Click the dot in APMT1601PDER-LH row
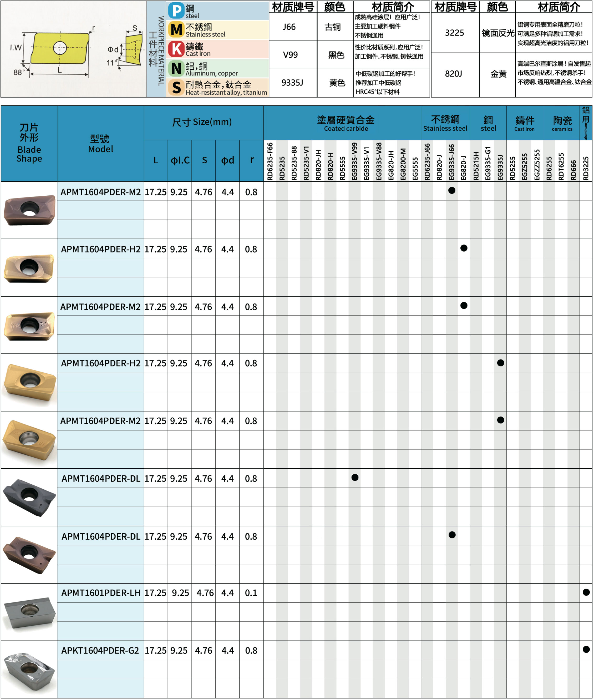Screen dimensions: 594x700 (586, 592)
